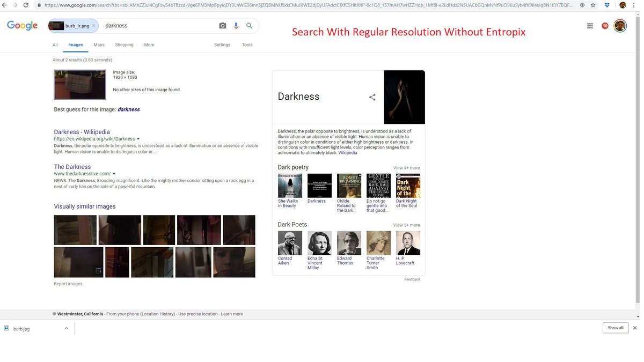Expand the arrow next to en.wikipedia.org URL
This screenshot has height=362, width=644.
(x=138, y=139)
